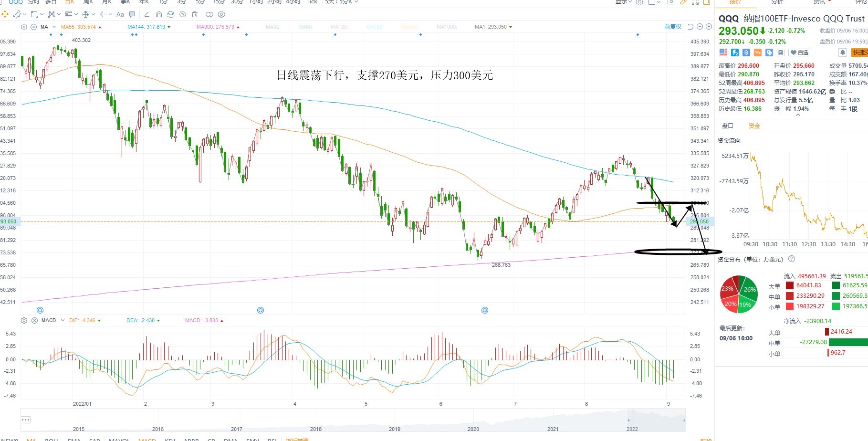This screenshot has width=868, height=441.
Task: Open drawing toolbar settings gear
Action: (221, 14)
